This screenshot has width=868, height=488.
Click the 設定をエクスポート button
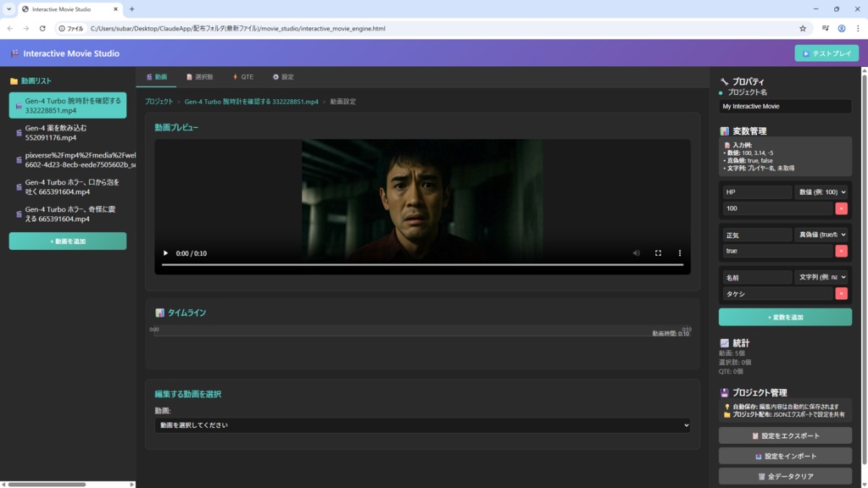coord(785,435)
